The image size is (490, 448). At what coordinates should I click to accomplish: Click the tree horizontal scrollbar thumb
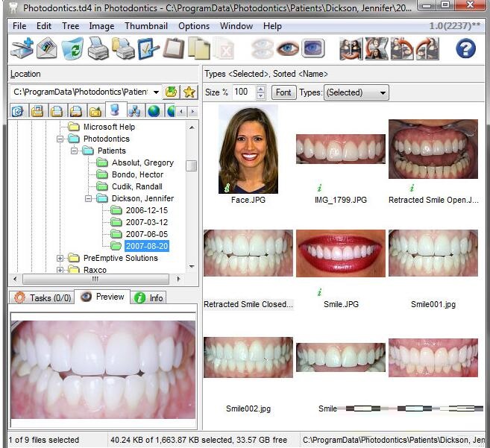click(95, 279)
